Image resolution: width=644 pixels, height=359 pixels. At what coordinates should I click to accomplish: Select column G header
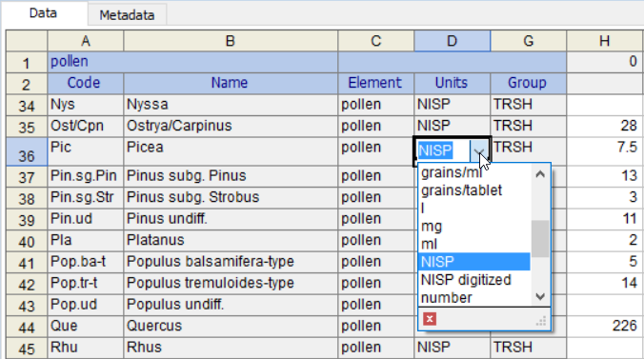528,41
